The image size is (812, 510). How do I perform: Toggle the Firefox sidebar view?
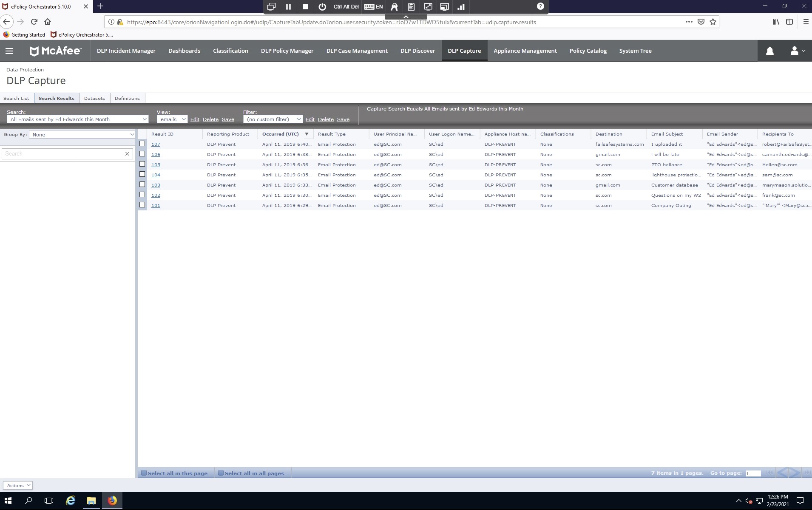789,22
